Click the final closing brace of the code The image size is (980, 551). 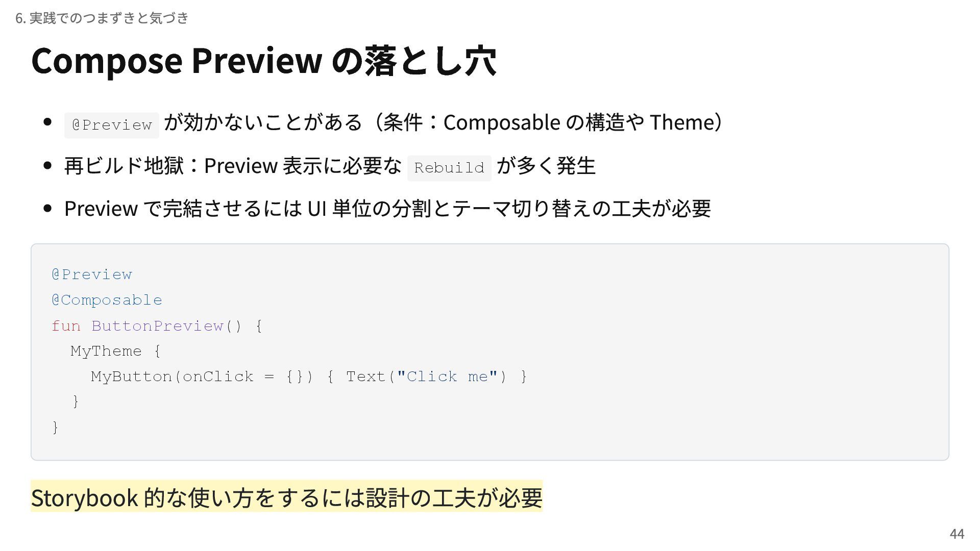(x=56, y=427)
